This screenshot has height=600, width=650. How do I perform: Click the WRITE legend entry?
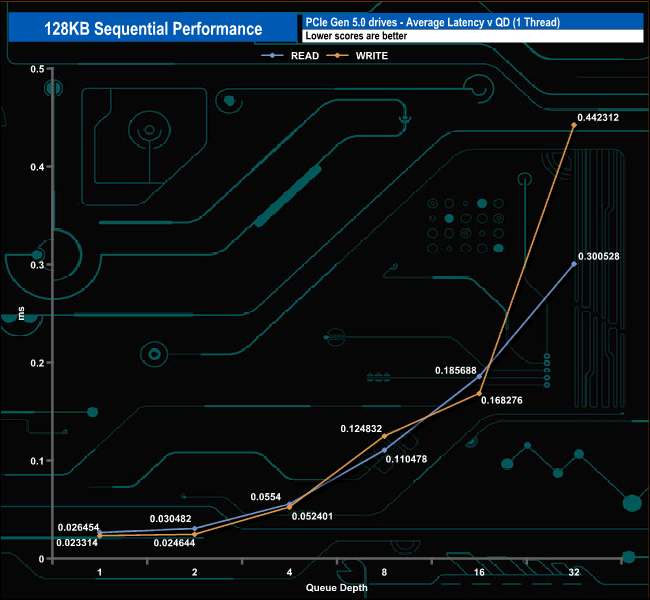357,56
